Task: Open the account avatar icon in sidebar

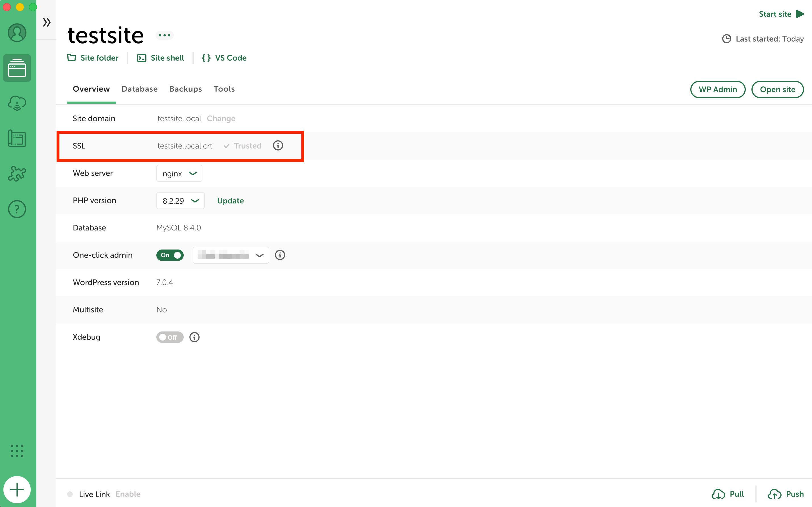Action: point(17,32)
